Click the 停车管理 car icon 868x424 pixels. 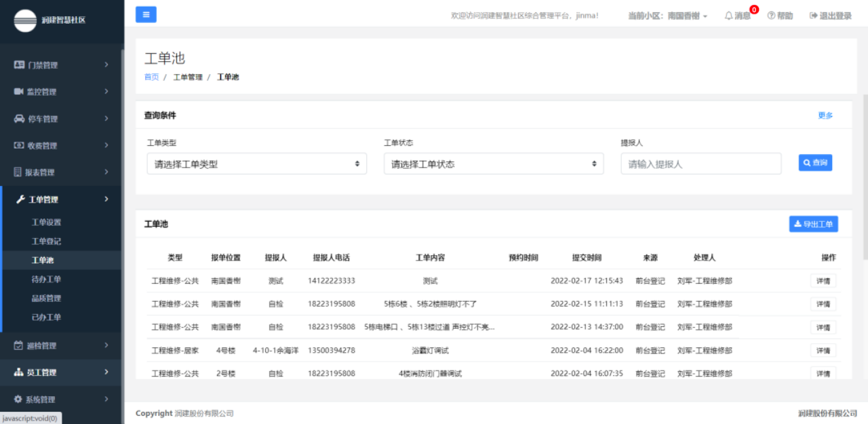[19, 119]
